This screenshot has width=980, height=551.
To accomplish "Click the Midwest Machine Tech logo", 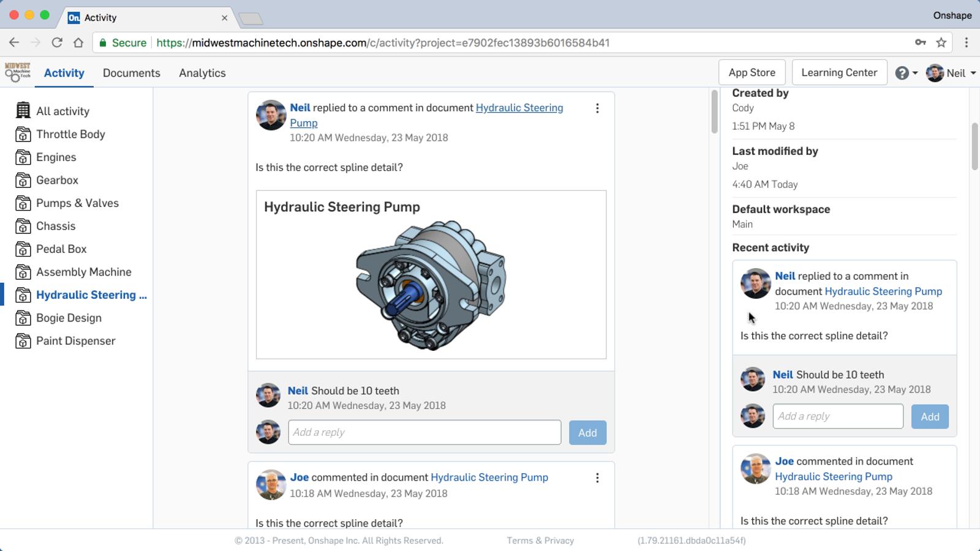I will point(18,72).
